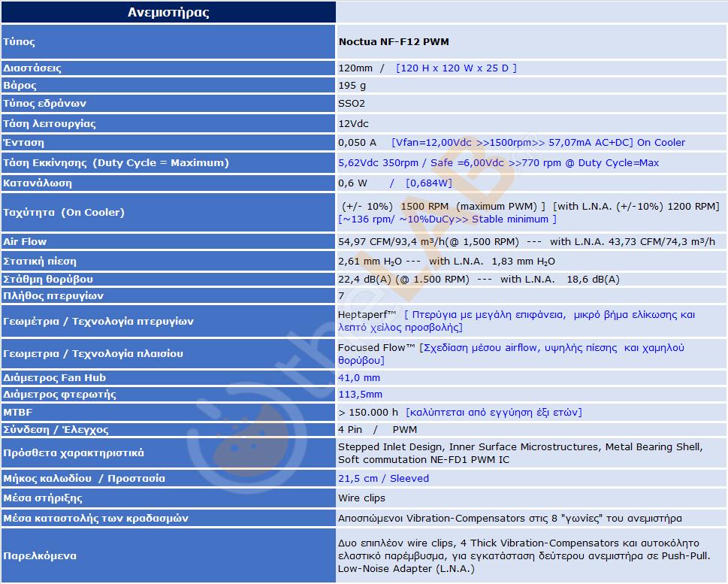Click 'Μέσα καταστολής των κραδασμών' label
The width and height of the screenshot is (728, 584).
(95, 519)
